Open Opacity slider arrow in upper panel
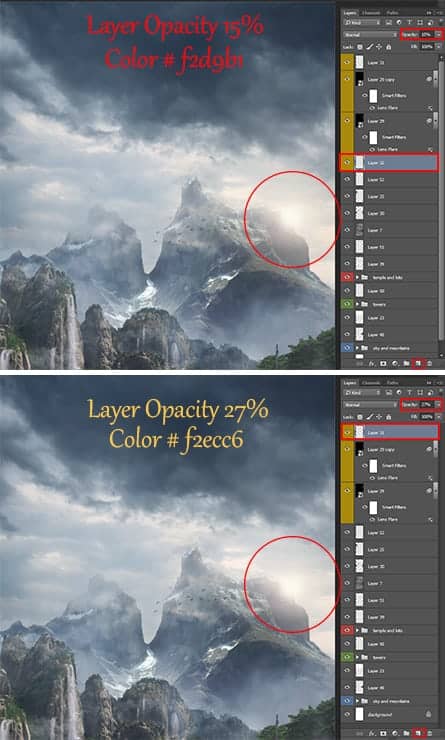 438,34
